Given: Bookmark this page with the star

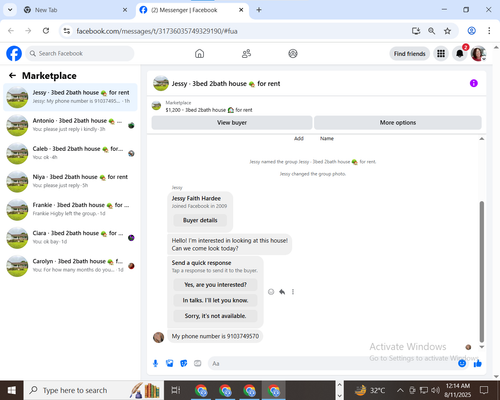Looking at the screenshot, I should (x=447, y=31).
